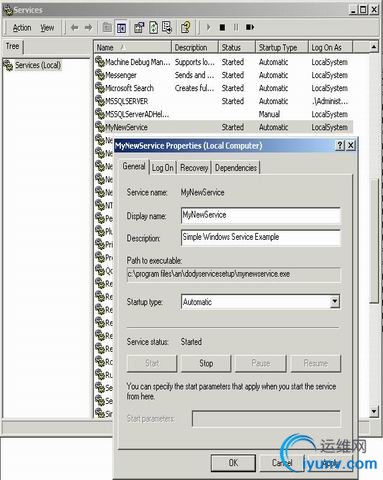Click the 'Sends and ...' description cell
383x480 pixels.
pos(194,75)
